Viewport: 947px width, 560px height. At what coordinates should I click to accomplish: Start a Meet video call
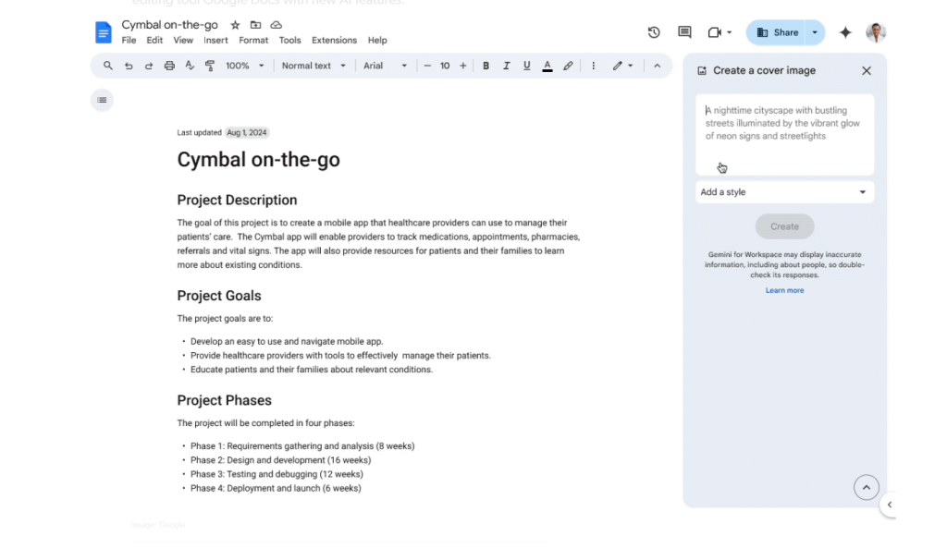point(716,31)
